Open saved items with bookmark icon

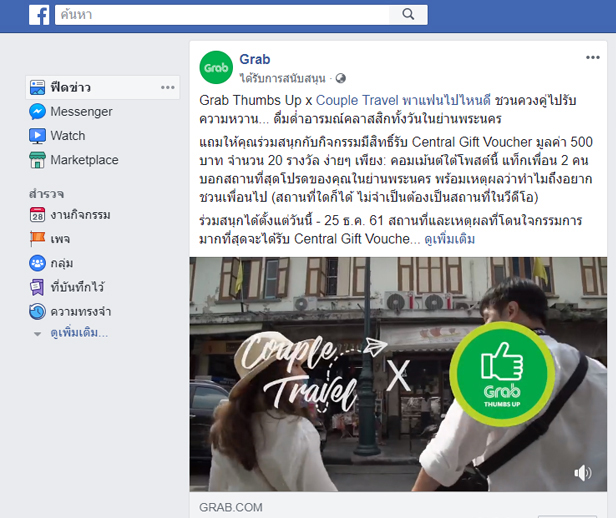(x=67, y=287)
